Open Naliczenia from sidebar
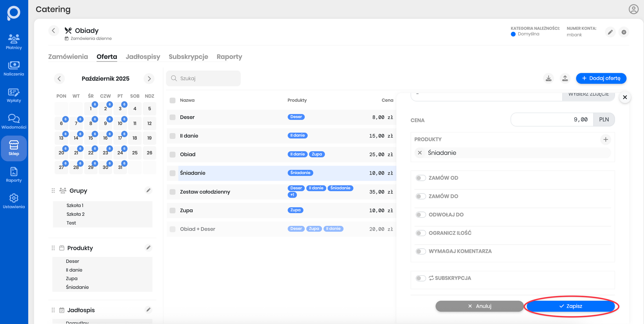Viewport: 644px width, 324px height. click(x=14, y=69)
